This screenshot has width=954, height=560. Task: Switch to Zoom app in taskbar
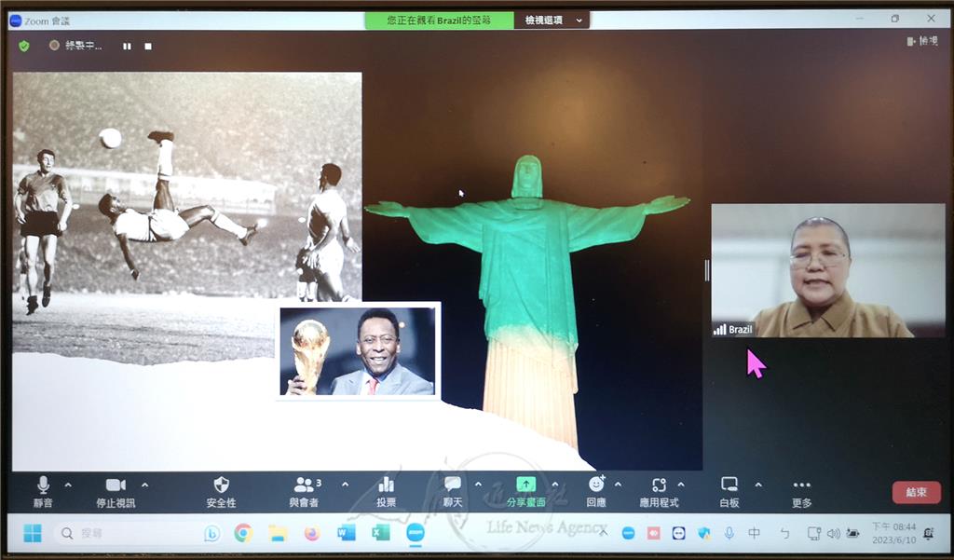coord(416,533)
